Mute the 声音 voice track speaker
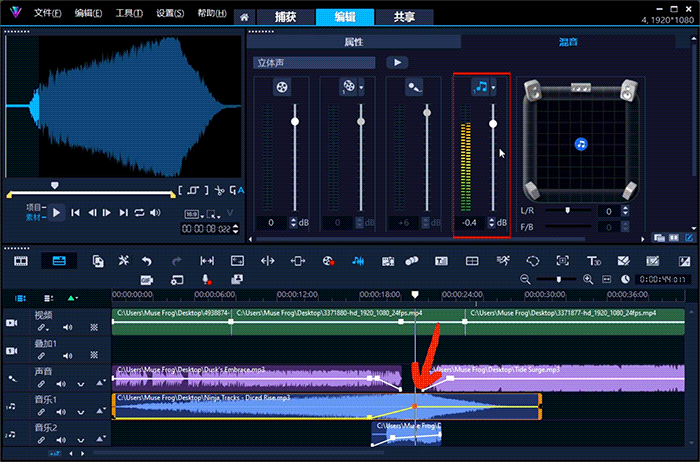 [x=63, y=384]
